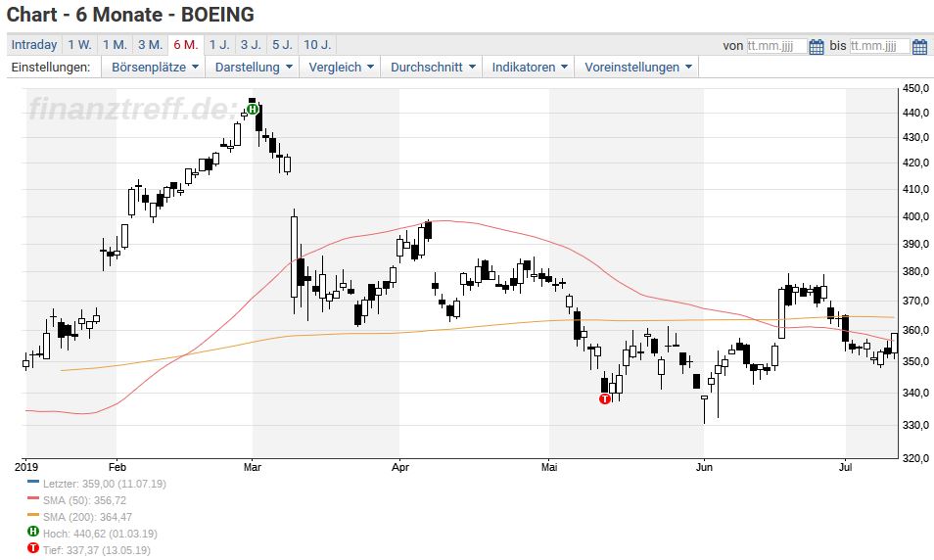Select the 6 M. time range tab
This screenshot has width=934, height=560.
tap(186, 45)
